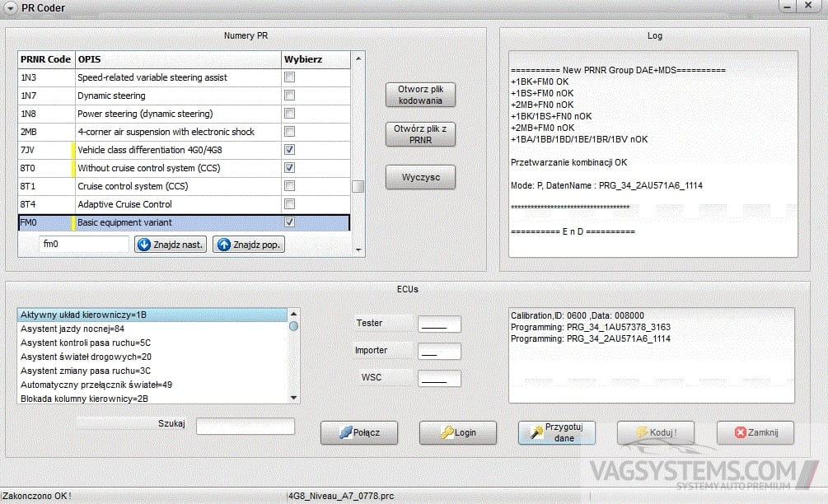Select the 8T4 Adaptive Cruise Control row
Image resolution: width=828 pixels, height=504 pixels.
pos(184,204)
